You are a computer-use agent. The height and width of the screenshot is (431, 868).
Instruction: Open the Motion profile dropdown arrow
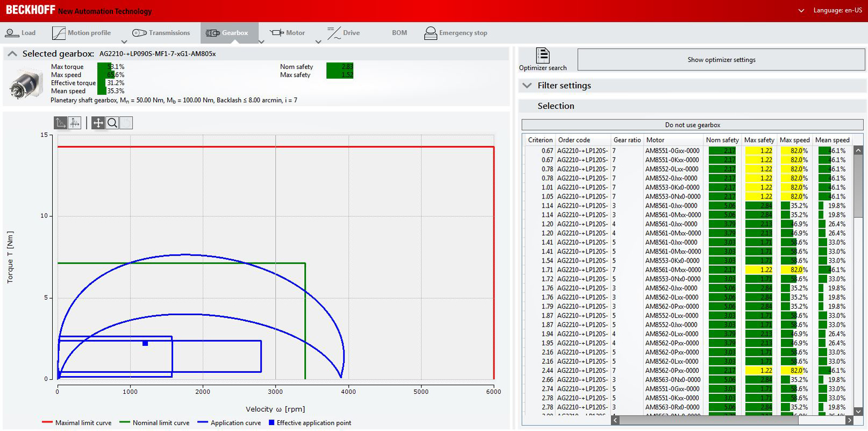tap(124, 42)
